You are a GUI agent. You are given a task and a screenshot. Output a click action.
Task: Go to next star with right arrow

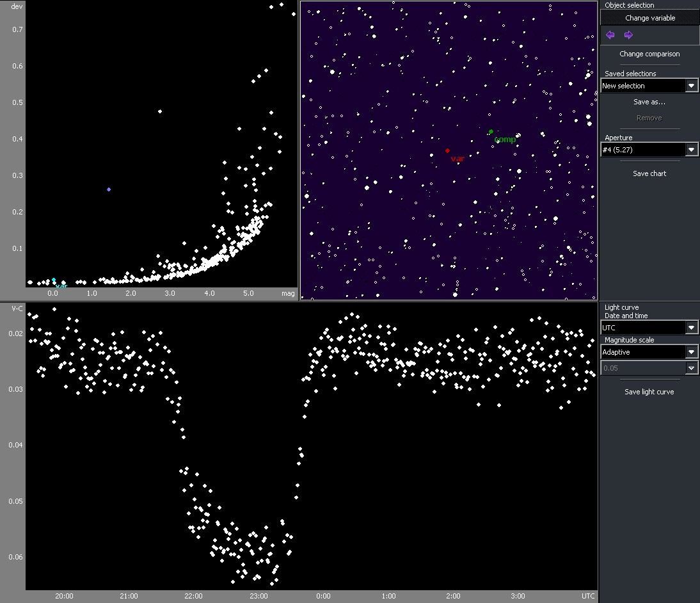[628, 35]
